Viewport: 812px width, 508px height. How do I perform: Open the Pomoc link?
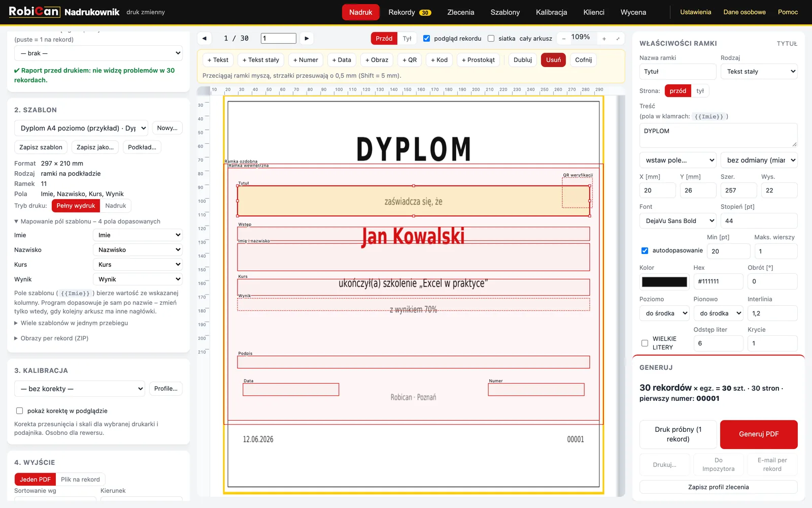point(788,12)
